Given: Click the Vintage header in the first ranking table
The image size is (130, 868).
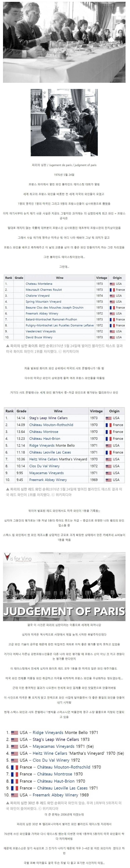Looking at the screenshot, I should [101, 278].
